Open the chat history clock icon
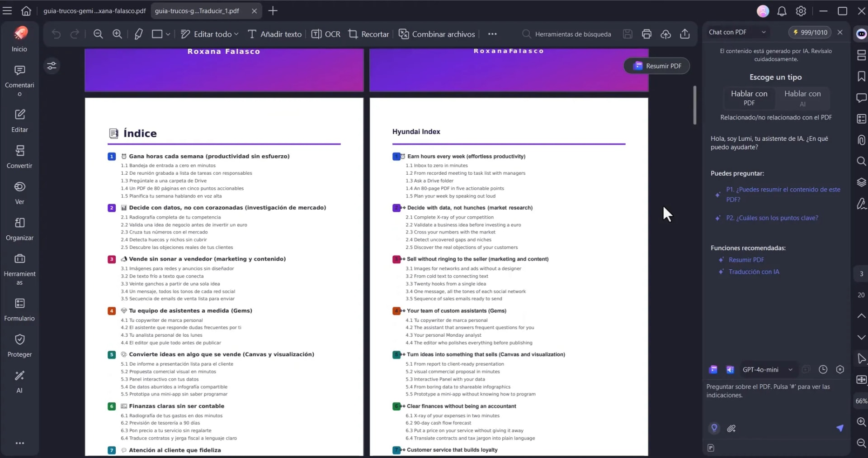This screenshot has height=458, width=868. click(823, 369)
